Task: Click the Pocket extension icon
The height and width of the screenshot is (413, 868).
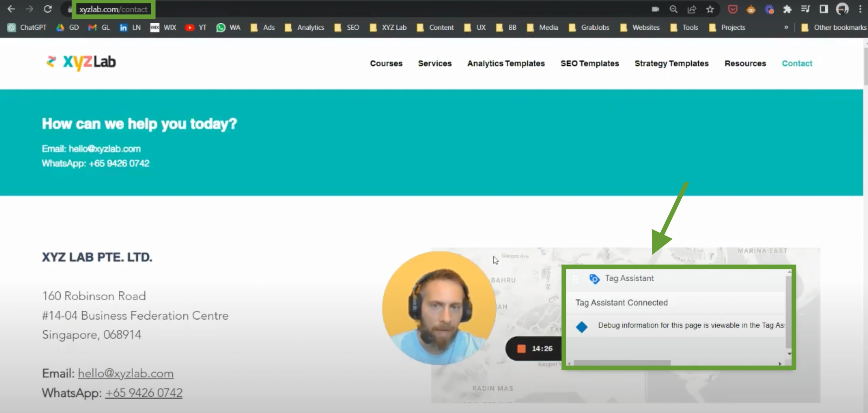Action: click(x=733, y=9)
